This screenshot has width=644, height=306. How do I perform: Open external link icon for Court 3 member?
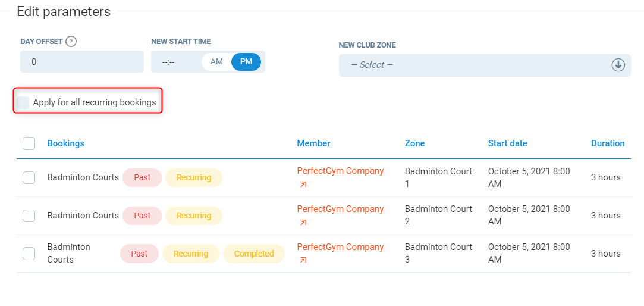(303, 260)
